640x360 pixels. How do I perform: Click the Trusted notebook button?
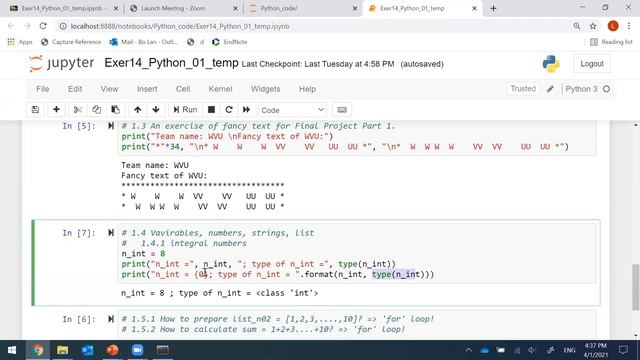[x=523, y=89]
